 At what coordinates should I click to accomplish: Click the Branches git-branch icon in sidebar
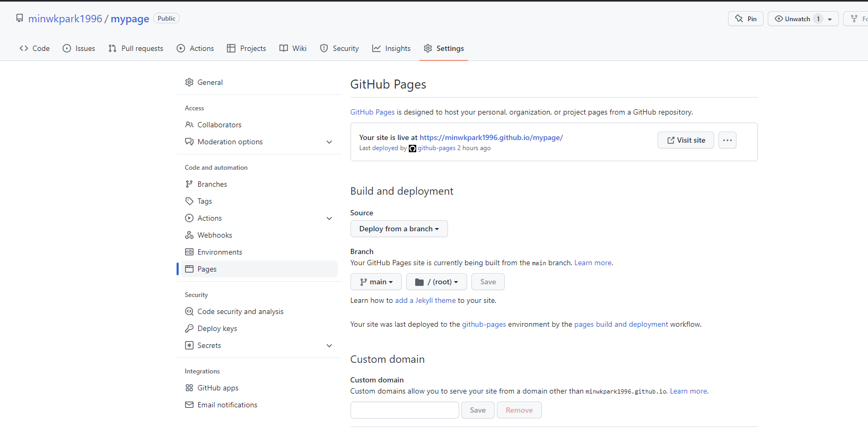pos(189,184)
